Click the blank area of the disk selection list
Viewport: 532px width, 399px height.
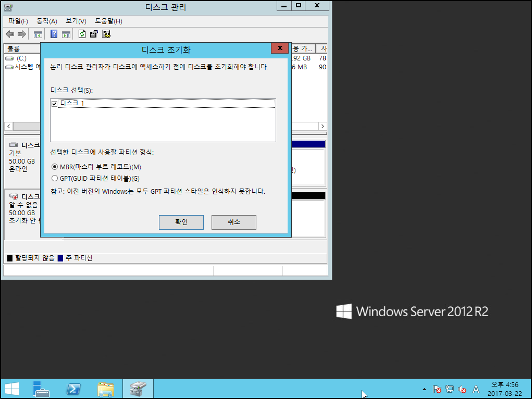coord(163,124)
